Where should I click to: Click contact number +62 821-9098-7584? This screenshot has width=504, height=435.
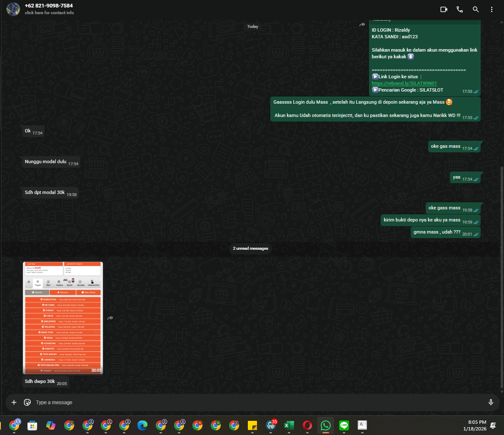pyautogui.click(x=49, y=6)
